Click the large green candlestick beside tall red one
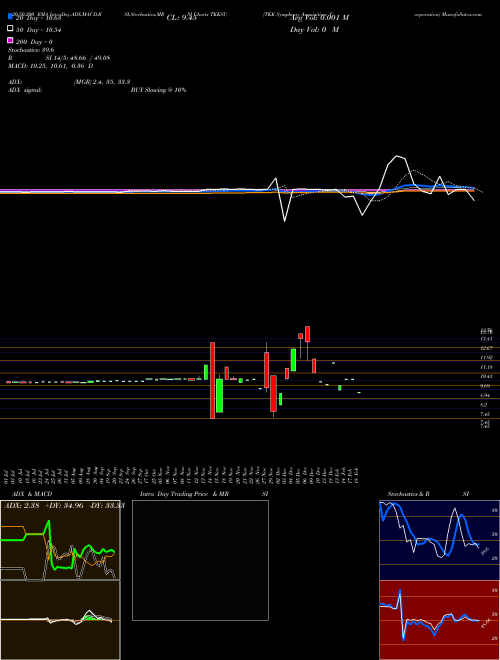 point(219,396)
